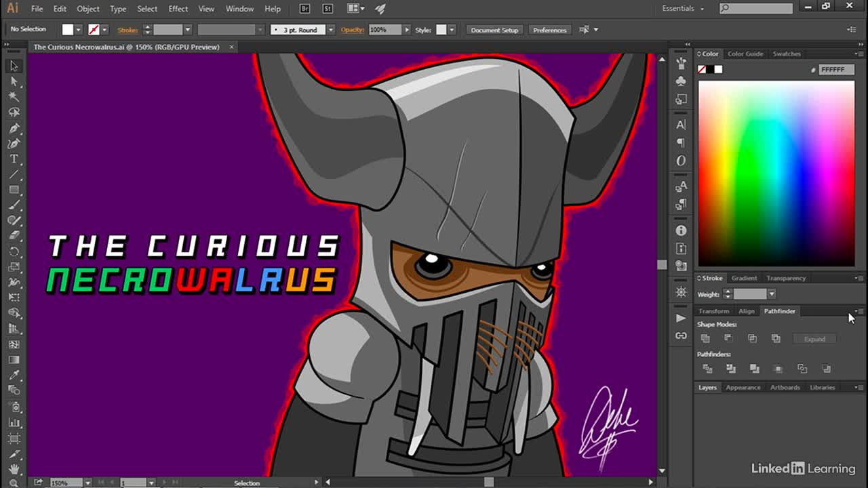Select the Selection tool (black arrow)
This screenshot has width=868, height=488.
[14, 66]
